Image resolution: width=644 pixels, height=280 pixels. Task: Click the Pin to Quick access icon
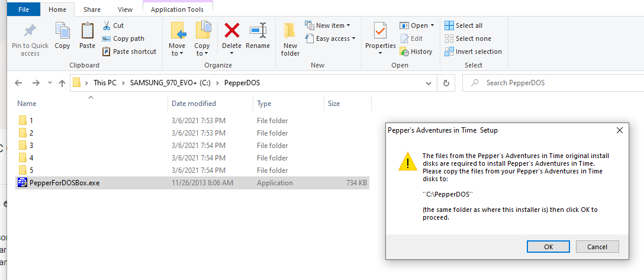tap(30, 31)
